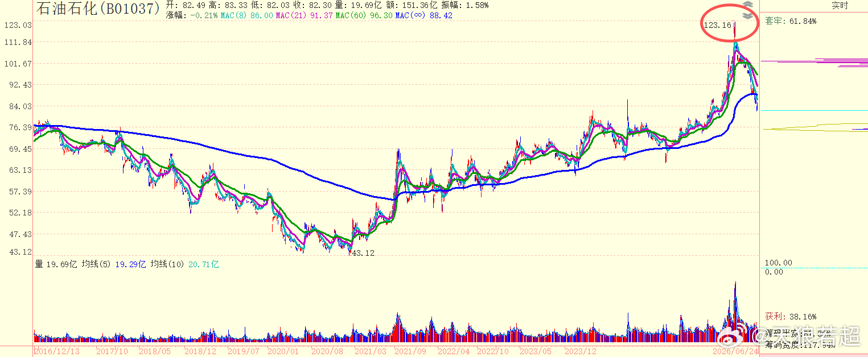Select the 2021/03 date on timeline

point(371,351)
